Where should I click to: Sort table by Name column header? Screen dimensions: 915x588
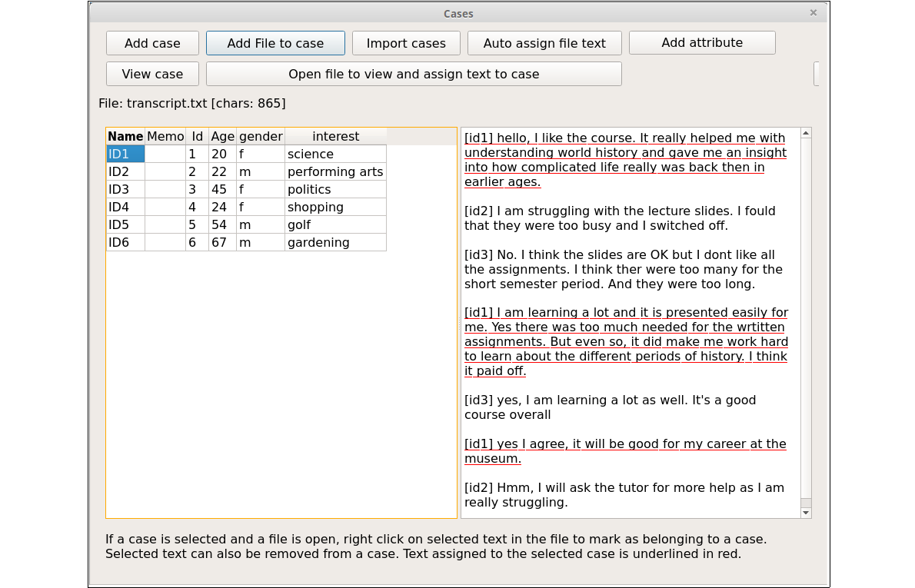[125, 136]
